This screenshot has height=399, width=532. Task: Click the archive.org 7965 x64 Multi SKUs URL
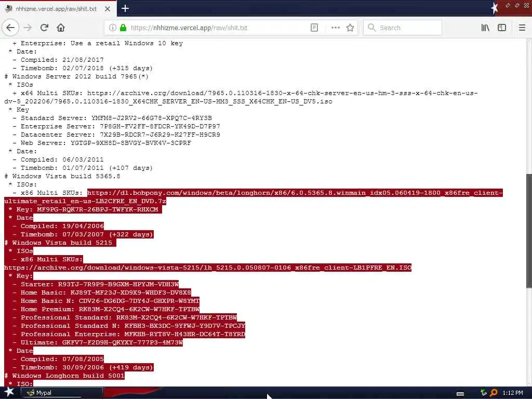pos(241,97)
